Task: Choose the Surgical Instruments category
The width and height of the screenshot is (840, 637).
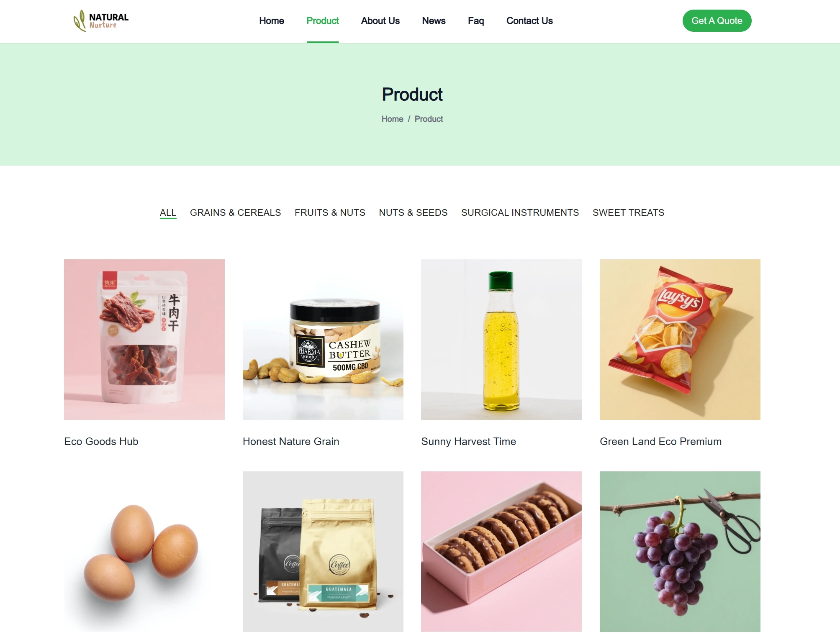Action: tap(520, 212)
